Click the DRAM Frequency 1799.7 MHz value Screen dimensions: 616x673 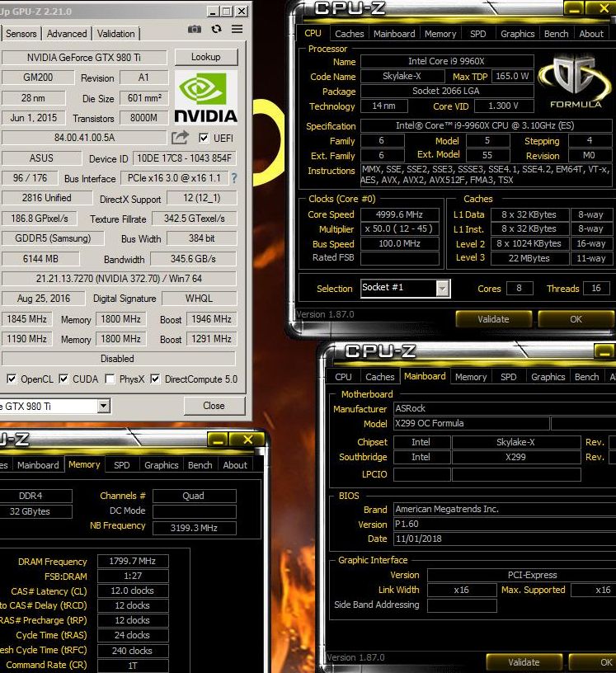[x=133, y=562]
